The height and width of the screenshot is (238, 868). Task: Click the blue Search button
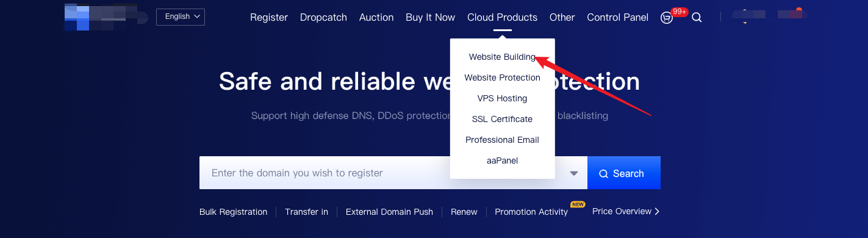[x=624, y=173]
